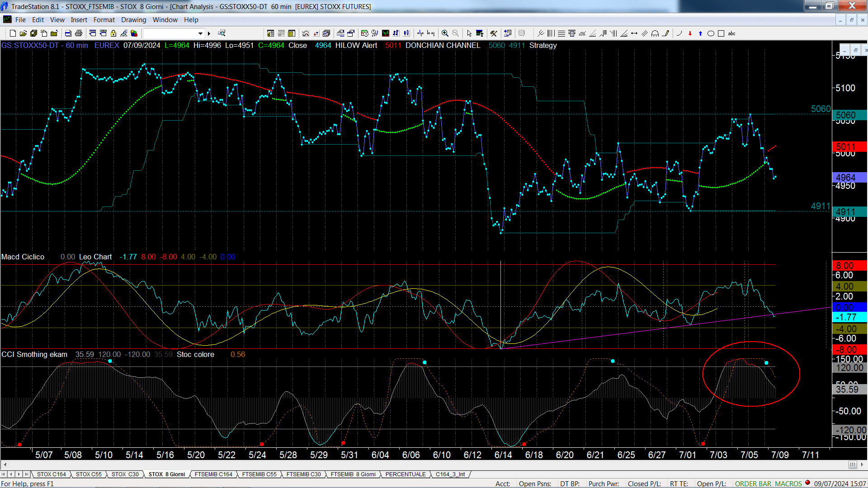
Task: Open the Help menu
Action: coord(191,20)
